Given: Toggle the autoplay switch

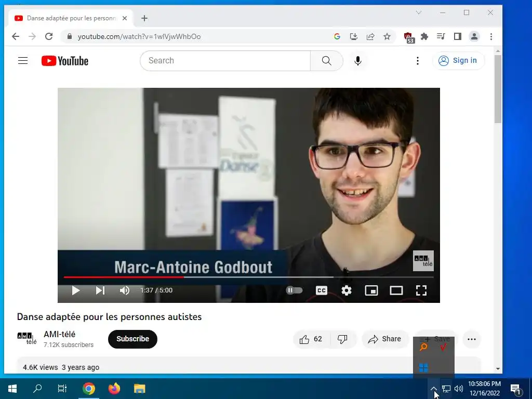Looking at the screenshot, I should (x=294, y=290).
